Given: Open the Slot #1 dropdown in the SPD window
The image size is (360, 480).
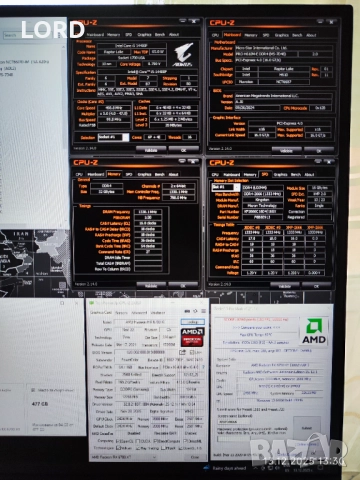Looking at the screenshot, I should pos(226,187).
